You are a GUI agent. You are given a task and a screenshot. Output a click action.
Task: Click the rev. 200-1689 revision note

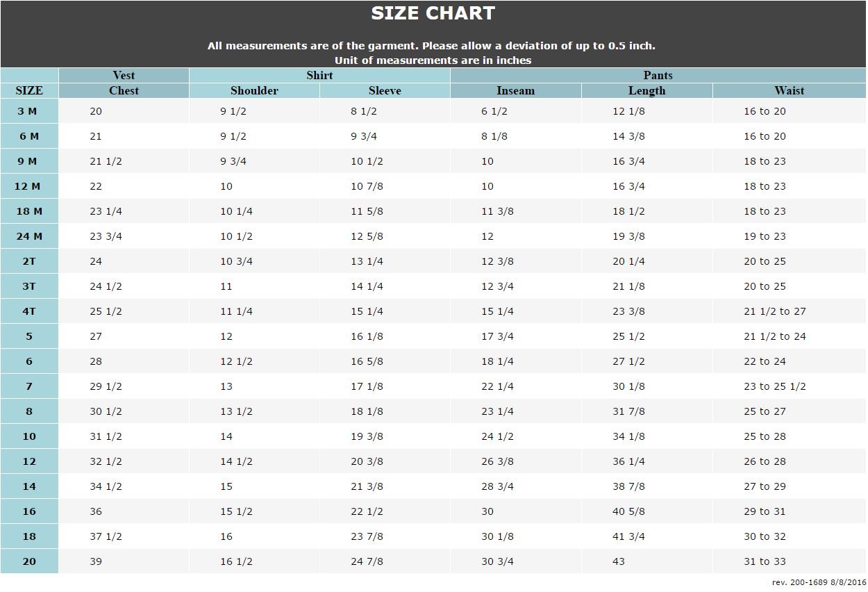818,582
